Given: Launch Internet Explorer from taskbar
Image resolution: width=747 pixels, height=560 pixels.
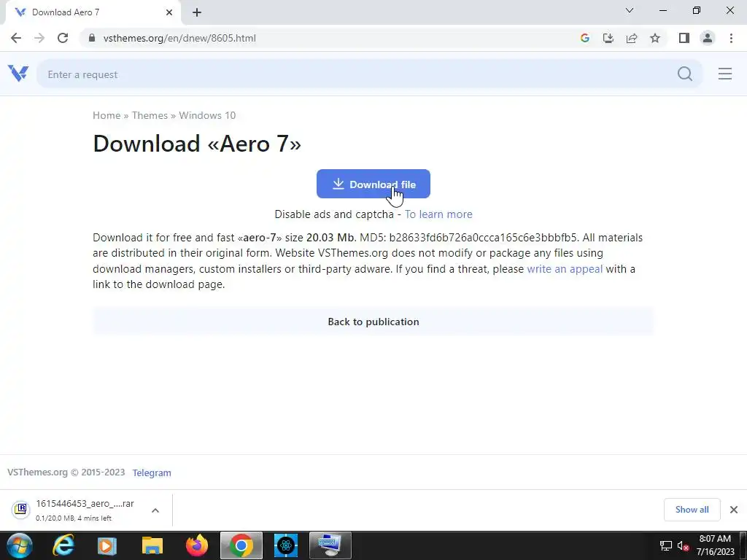Looking at the screenshot, I should 63,545.
